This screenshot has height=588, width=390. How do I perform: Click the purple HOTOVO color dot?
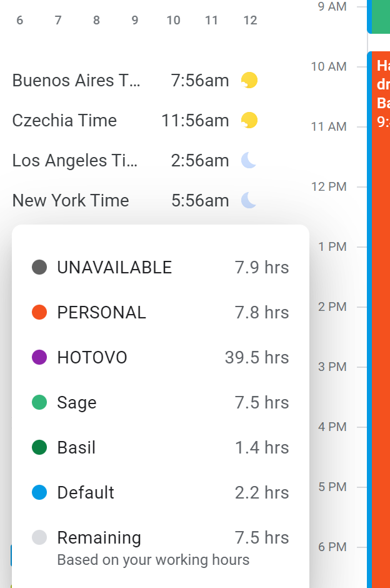pyautogui.click(x=39, y=358)
